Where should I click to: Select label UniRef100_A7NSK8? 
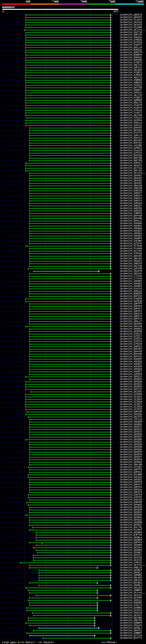[131, 75]
